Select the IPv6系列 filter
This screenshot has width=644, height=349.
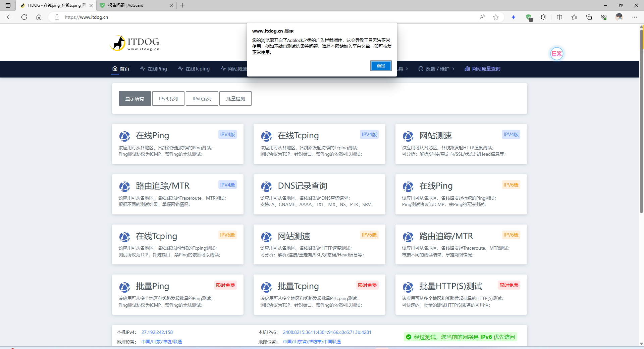point(202,98)
